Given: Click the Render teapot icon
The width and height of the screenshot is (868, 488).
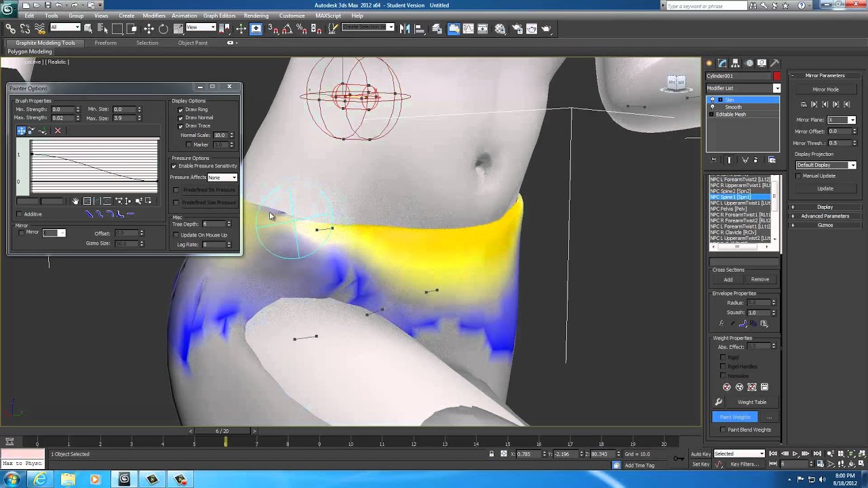Looking at the screenshot, I should point(547,28).
